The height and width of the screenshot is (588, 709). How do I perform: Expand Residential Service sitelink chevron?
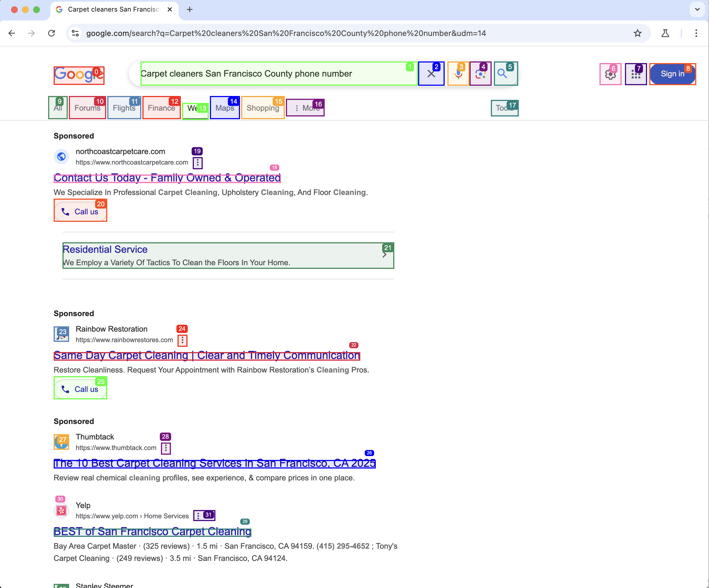click(384, 255)
